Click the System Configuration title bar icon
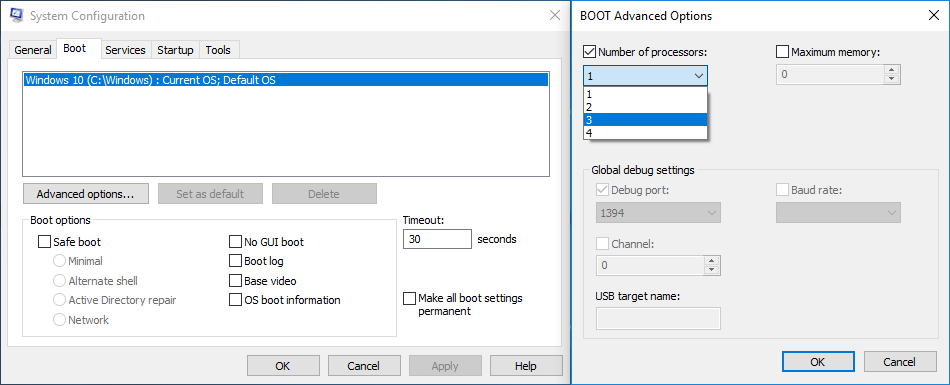The width and height of the screenshot is (950, 385). point(18,15)
